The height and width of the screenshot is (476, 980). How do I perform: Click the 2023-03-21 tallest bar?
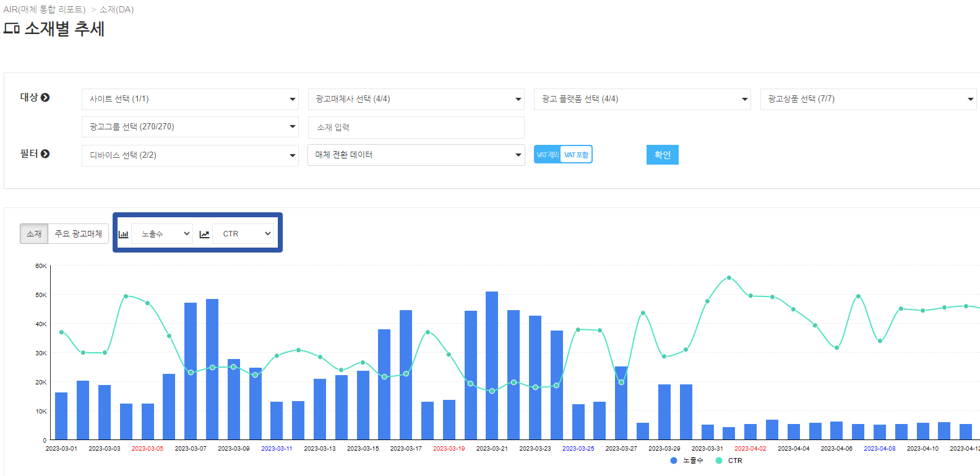click(492, 365)
